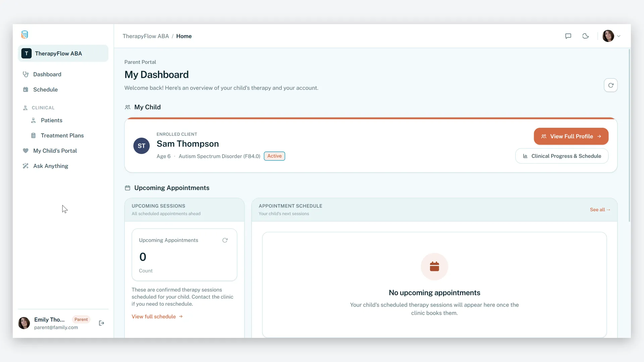The image size is (644, 362).
Task: Click the heart icon for My Child's Portal
Action: [x=25, y=151]
